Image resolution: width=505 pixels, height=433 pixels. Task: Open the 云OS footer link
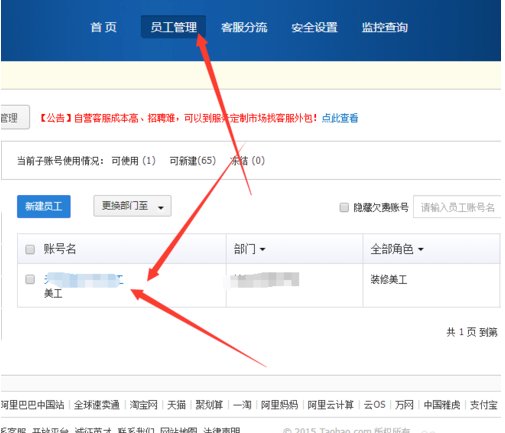pos(374,405)
